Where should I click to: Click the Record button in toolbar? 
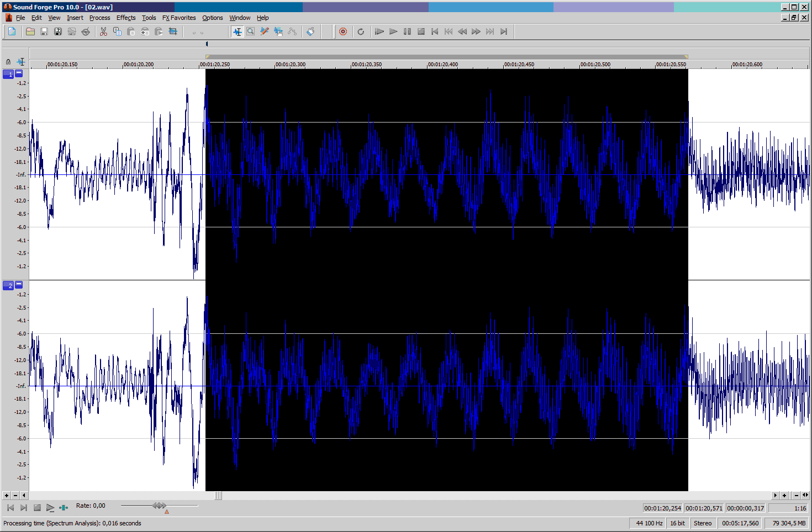pyautogui.click(x=343, y=31)
